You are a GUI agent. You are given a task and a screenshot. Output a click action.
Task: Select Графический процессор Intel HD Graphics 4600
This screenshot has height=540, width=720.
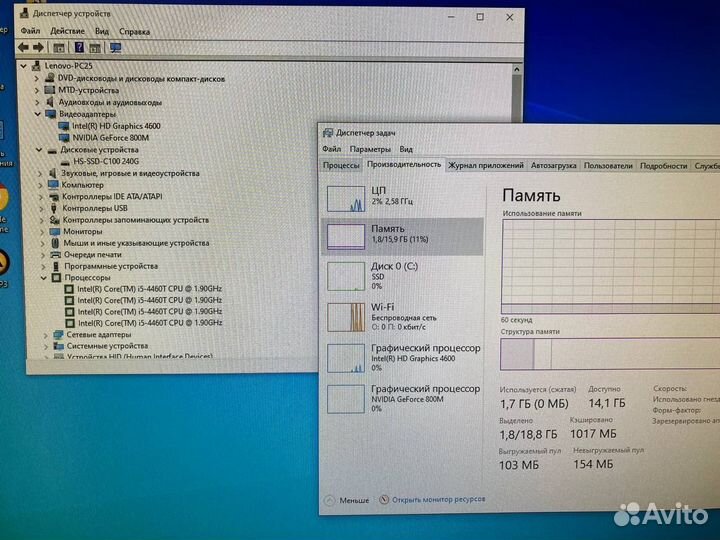402,358
